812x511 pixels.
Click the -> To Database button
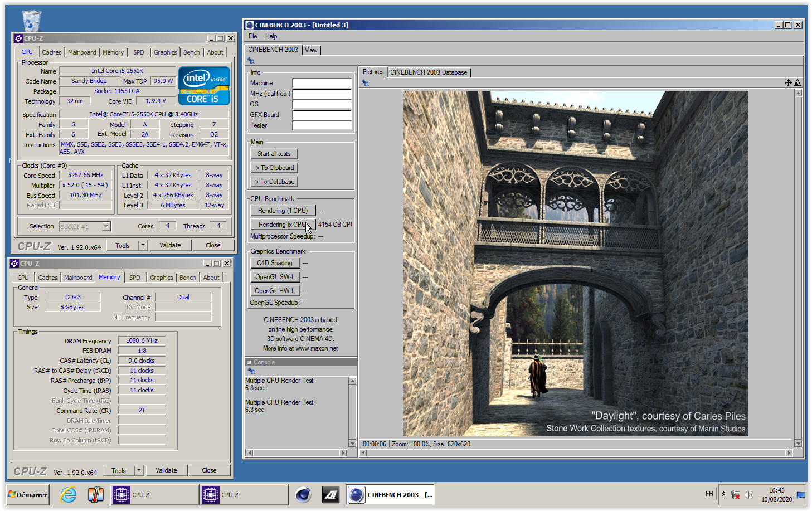coord(274,182)
